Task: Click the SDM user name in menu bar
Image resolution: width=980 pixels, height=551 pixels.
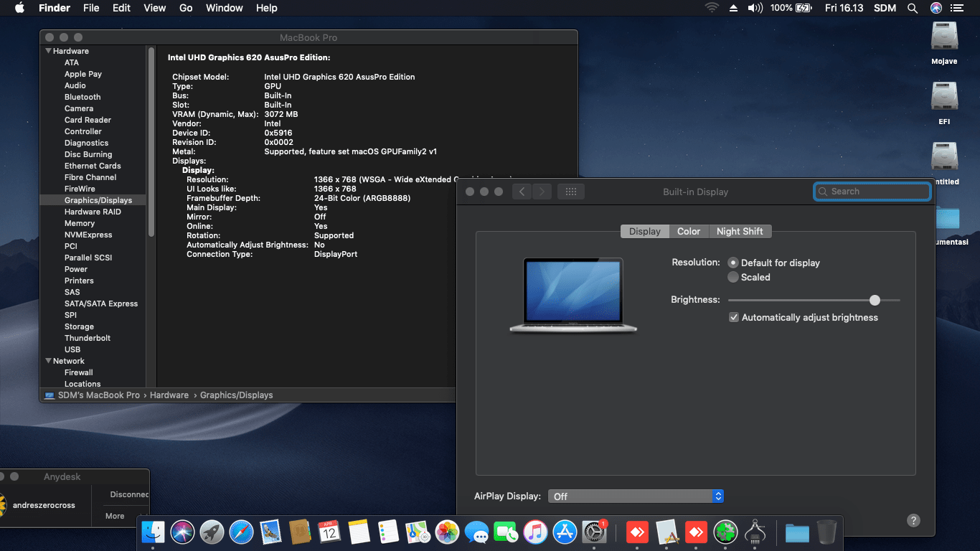Action: point(884,8)
